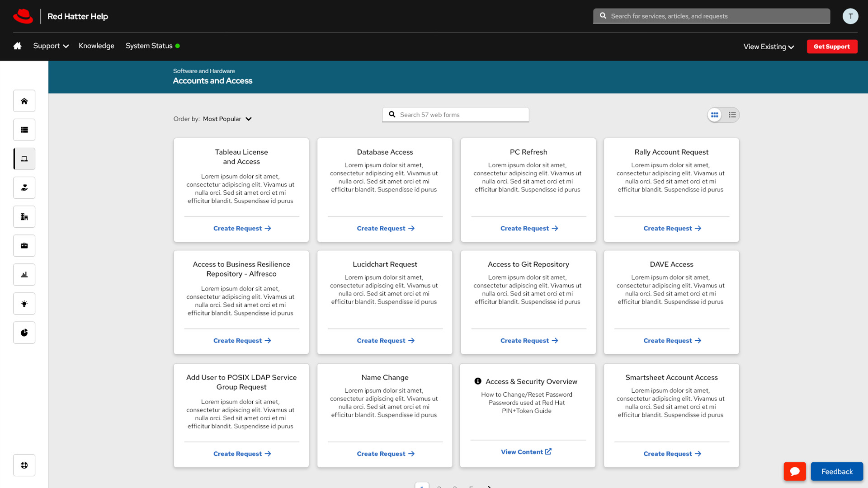Viewport: 868px width, 488px height.
Task: Switch to grid view layout
Action: point(715,115)
